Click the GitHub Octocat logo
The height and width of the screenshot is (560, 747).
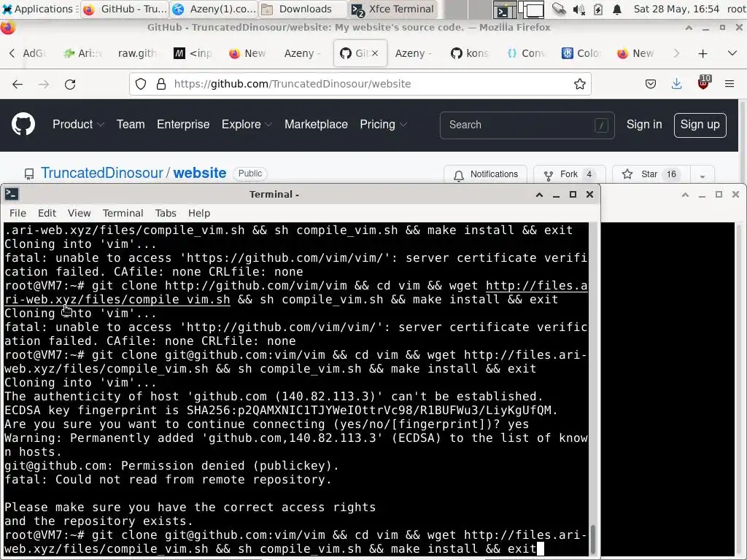pyautogui.click(x=23, y=124)
